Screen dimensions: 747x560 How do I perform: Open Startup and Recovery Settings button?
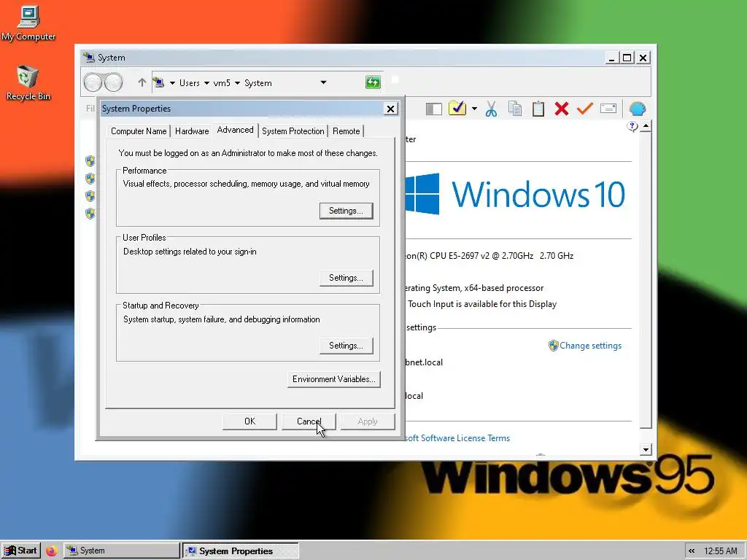(x=347, y=346)
